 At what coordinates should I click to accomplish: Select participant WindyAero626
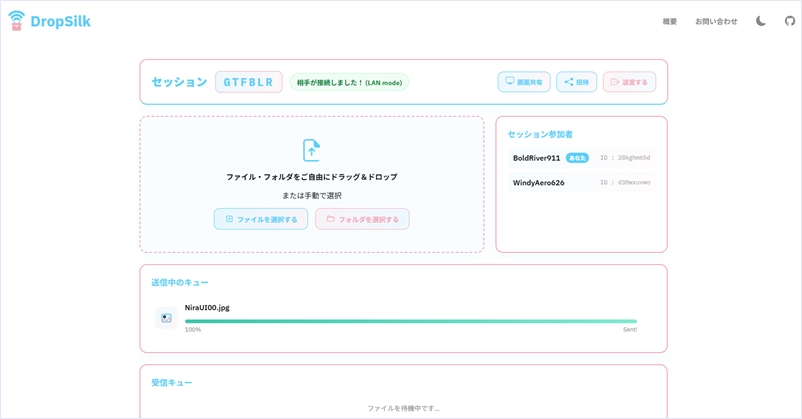538,183
